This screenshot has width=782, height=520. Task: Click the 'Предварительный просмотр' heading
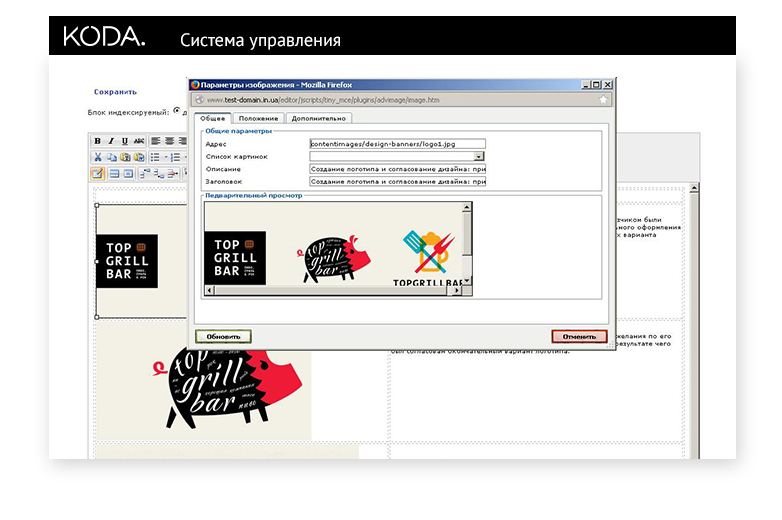point(254,195)
